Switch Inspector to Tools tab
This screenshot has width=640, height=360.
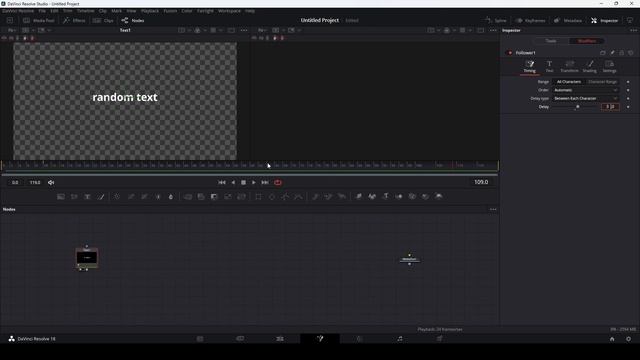pyautogui.click(x=551, y=41)
